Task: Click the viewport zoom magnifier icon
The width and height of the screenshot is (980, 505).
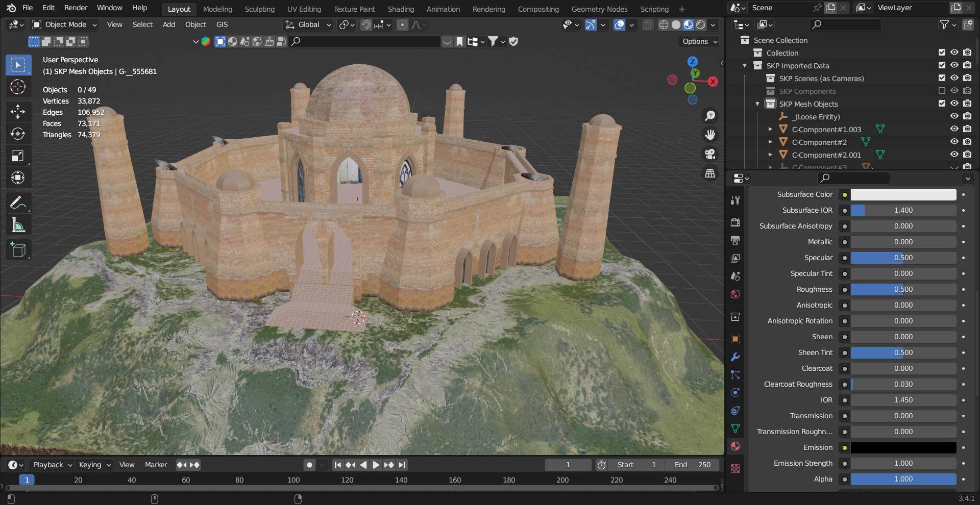Action: [710, 116]
